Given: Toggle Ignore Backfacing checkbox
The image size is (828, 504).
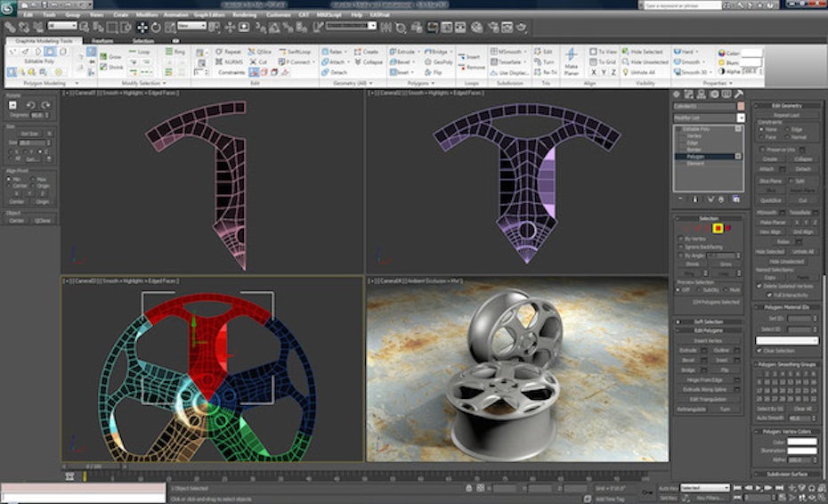Looking at the screenshot, I should 683,247.
